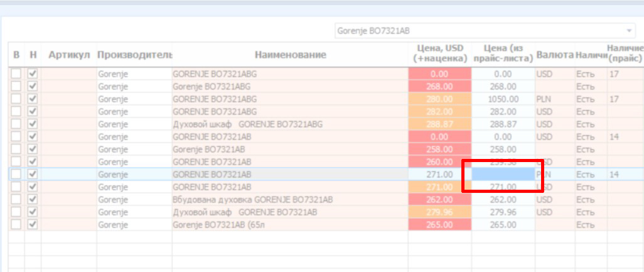Sort by the Наименование column header
The image size is (644, 272).
[x=291, y=54]
